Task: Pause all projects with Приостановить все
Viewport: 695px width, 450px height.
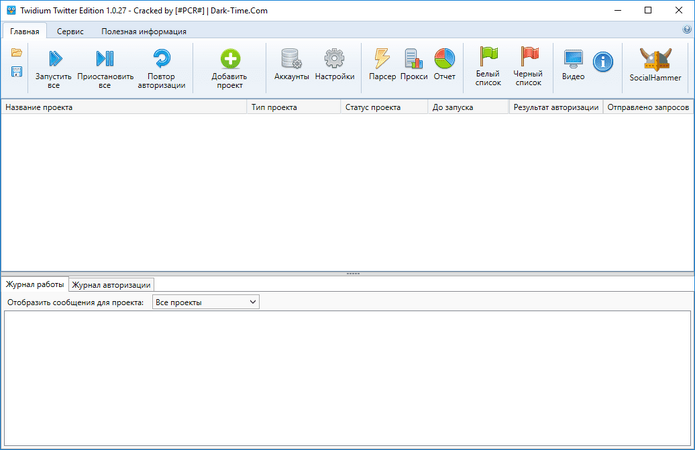Action: (x=105, y=69)
